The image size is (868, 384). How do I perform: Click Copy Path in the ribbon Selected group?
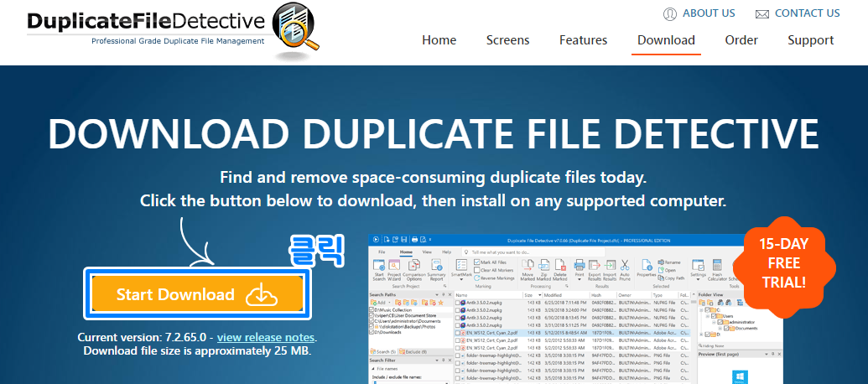click(x=672, y=278)
